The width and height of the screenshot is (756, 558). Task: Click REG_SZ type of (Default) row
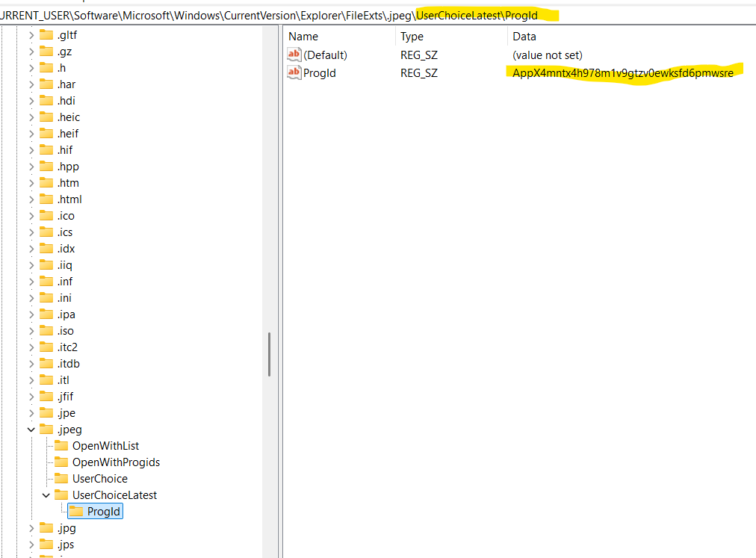point(419,55)
